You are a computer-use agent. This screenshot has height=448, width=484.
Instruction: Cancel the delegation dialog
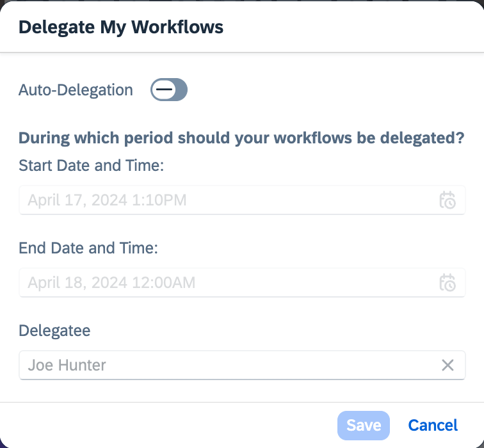433,425
